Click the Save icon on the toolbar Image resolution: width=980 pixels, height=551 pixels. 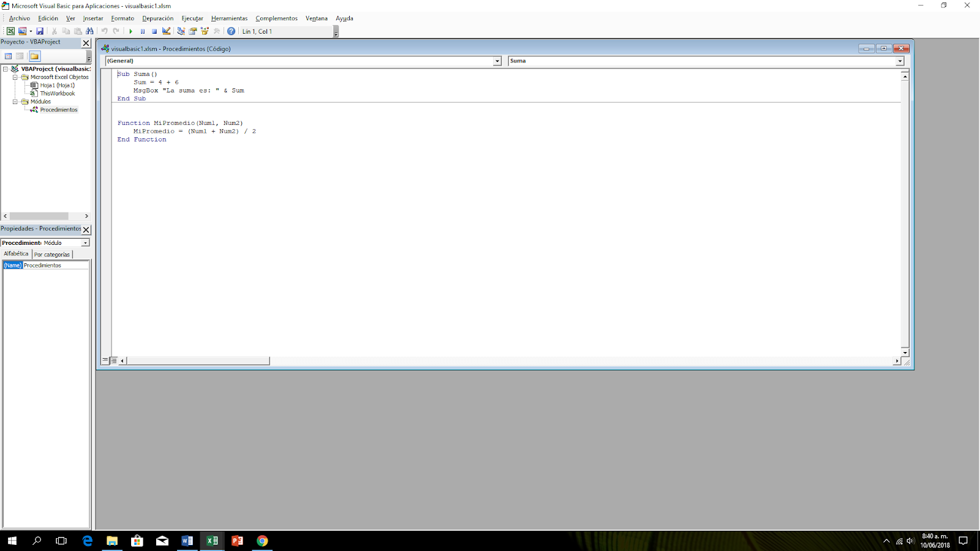tap(40, 31)
